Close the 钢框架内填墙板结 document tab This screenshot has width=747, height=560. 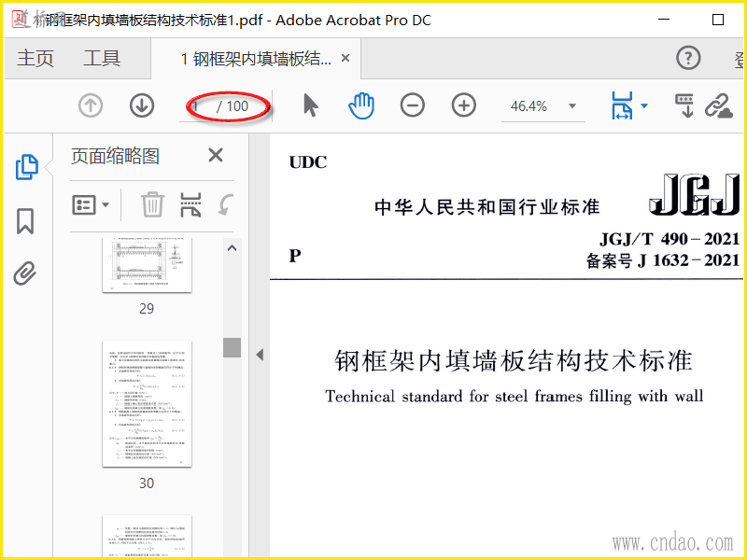click(x=345, y=59)
